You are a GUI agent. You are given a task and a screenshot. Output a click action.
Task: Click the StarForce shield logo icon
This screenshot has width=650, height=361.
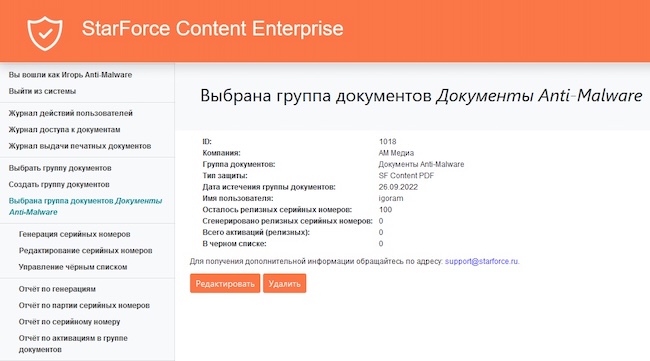pyautogui.click(x=45, y=33)
